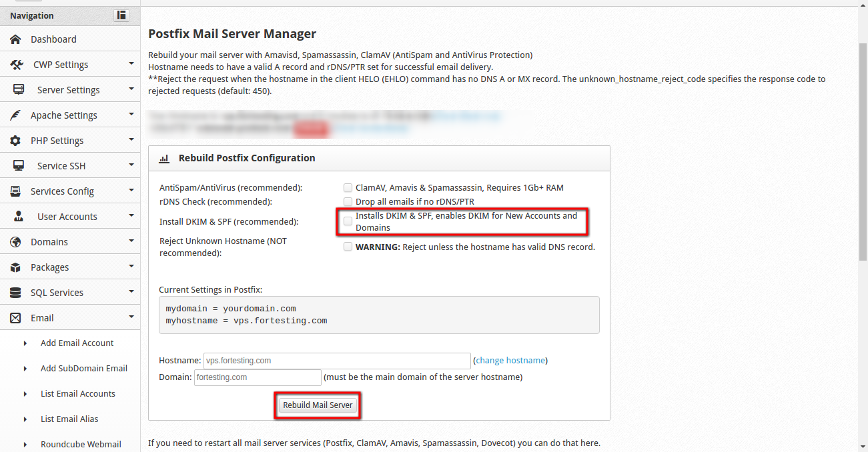The image size is (868, 452).
Task: Toggle the navigation sidebar collapse icon
Action: pos(121,15)
